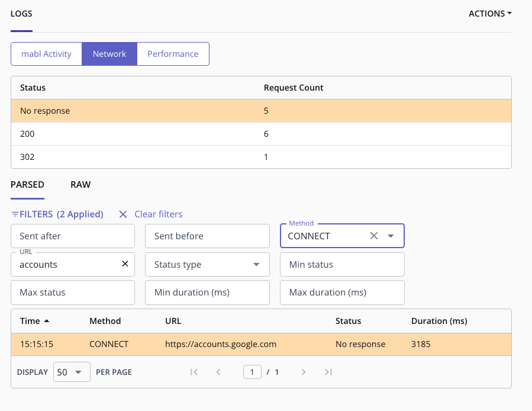Toggle sort arrow on the Time column
Viewport: 532px width, 411px height.
(x=47, y=321)
